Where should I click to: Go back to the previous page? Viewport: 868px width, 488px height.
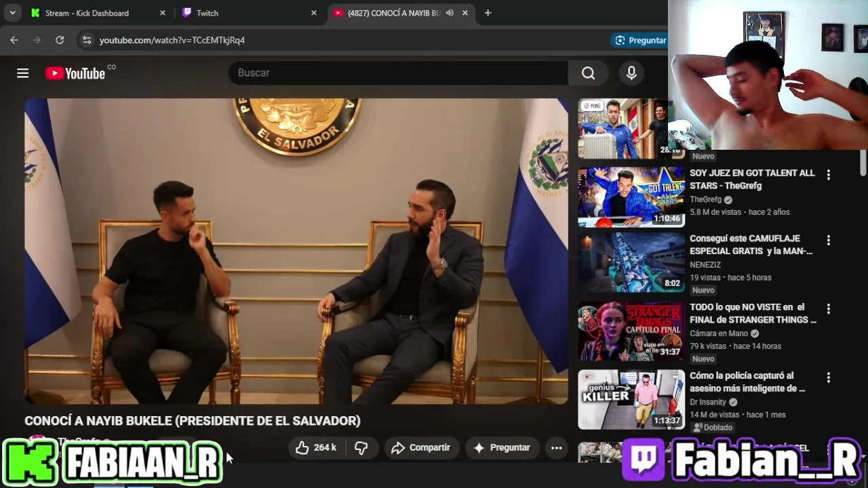(x=14, y=40)
